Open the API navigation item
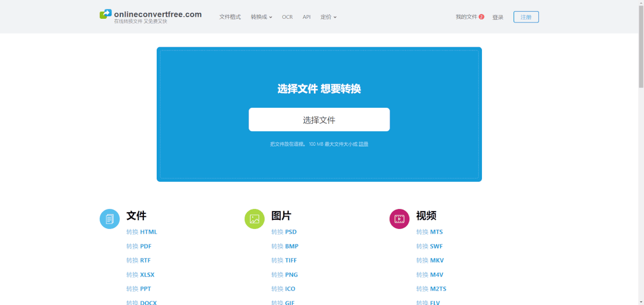 (x=306, y=17)
